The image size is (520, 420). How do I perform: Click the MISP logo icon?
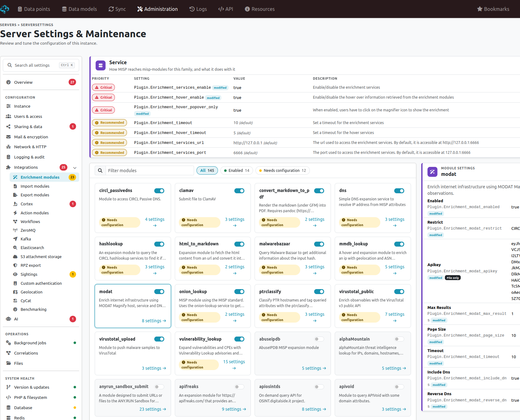[x=4, y=9]
